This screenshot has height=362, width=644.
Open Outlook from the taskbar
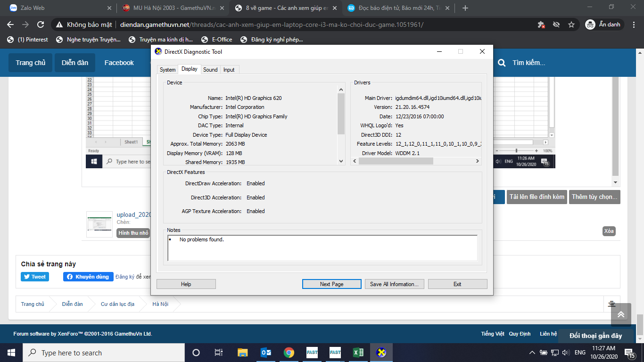pos(266,353)
